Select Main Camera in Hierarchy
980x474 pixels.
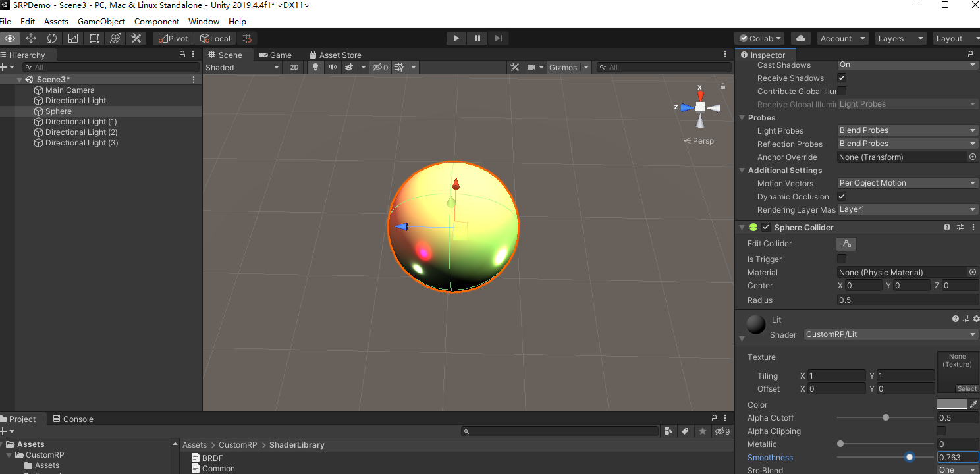(70, 90)
